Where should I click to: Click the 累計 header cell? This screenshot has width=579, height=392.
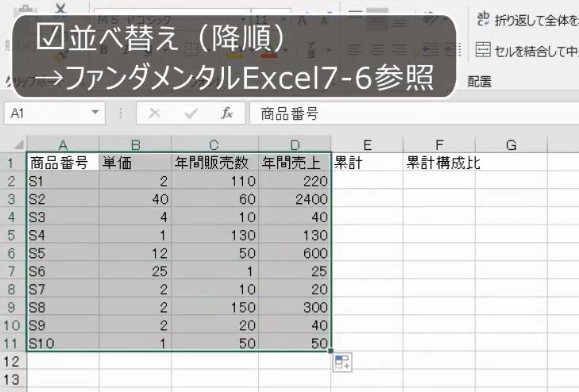point(367,162)
